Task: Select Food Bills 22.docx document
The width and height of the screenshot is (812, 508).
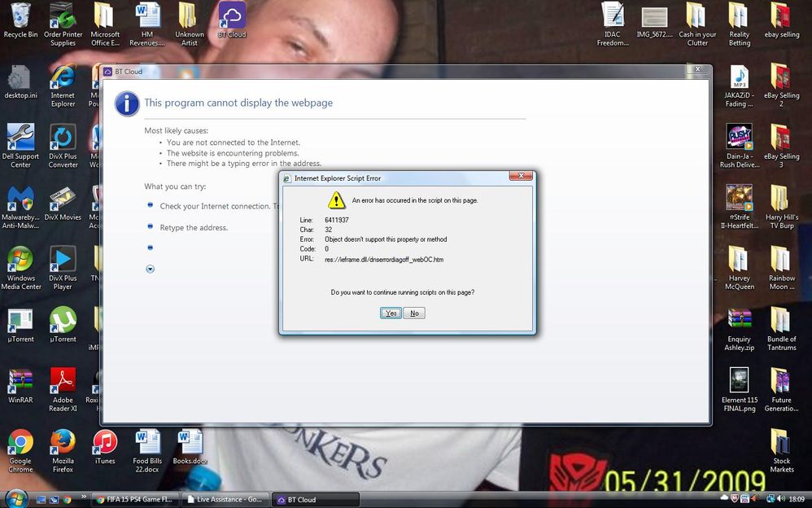Action: click(147, 451)
